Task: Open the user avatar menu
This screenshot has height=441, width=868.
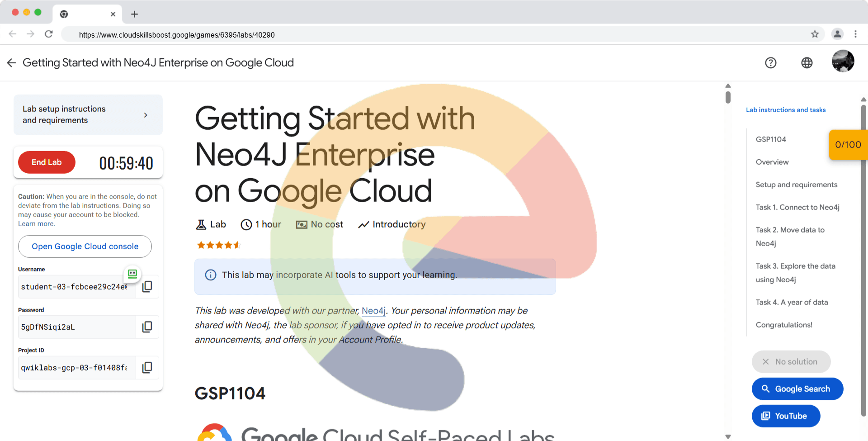Action: (x=843, y=61)
